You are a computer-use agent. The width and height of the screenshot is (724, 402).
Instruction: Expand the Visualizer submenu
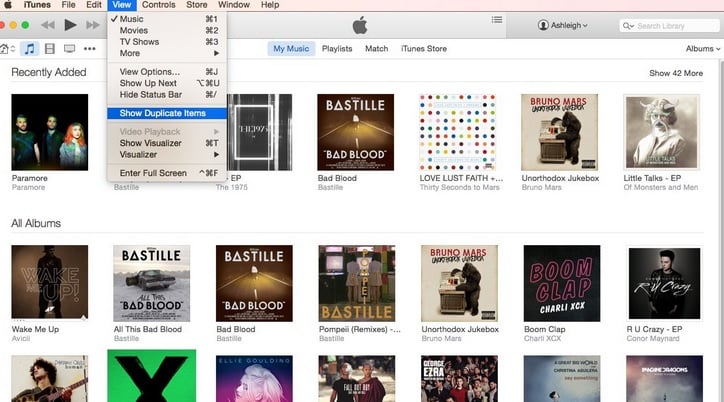(167, 155)
